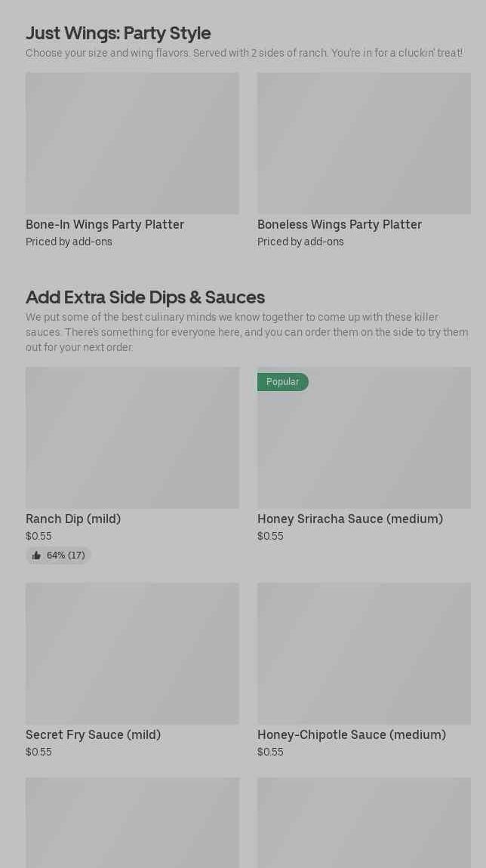Click Ranch Dip (mild) item name
Image resolution: width=486 pixels, height=868 pixels.
click(73, 519)
